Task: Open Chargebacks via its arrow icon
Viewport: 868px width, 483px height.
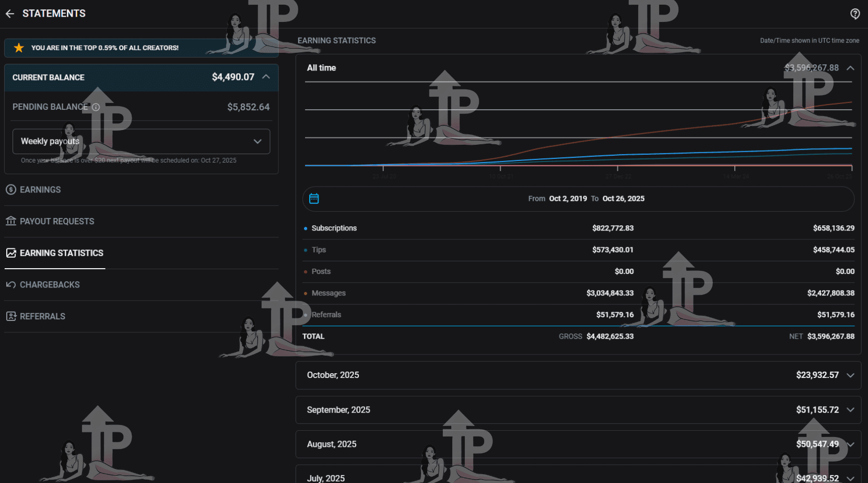Action: 11,284
